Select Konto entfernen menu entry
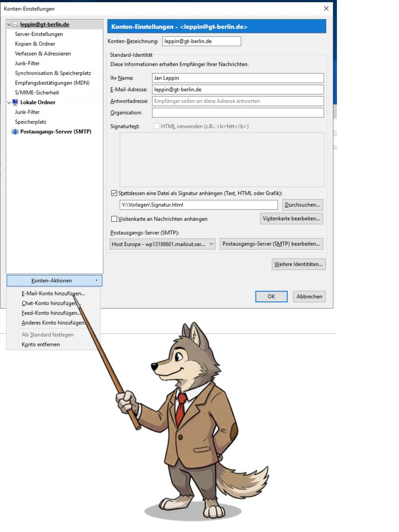Viewport: 399px width, 532px height. pyautogui.click(x=41, y=344)
